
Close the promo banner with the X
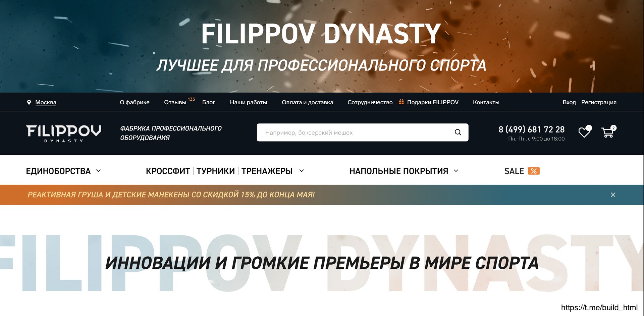point(613,195)
